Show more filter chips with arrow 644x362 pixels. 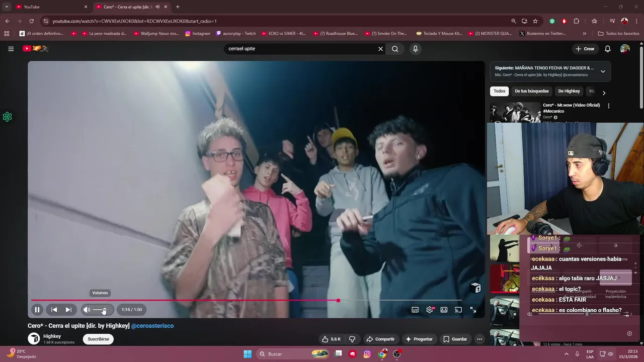[604, 93]
